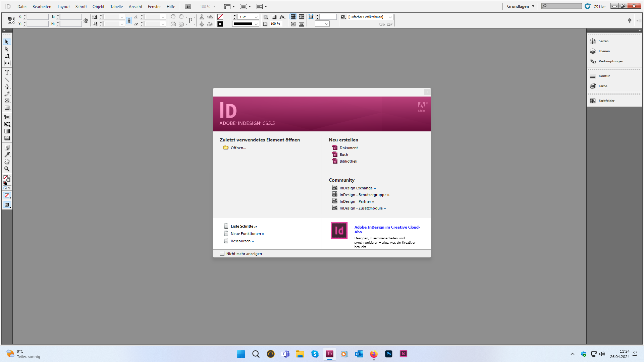This screenshot has height=362, width=644.
Task: Select the Hand tool
Action: pyautogui.click(x=7, y=162)
